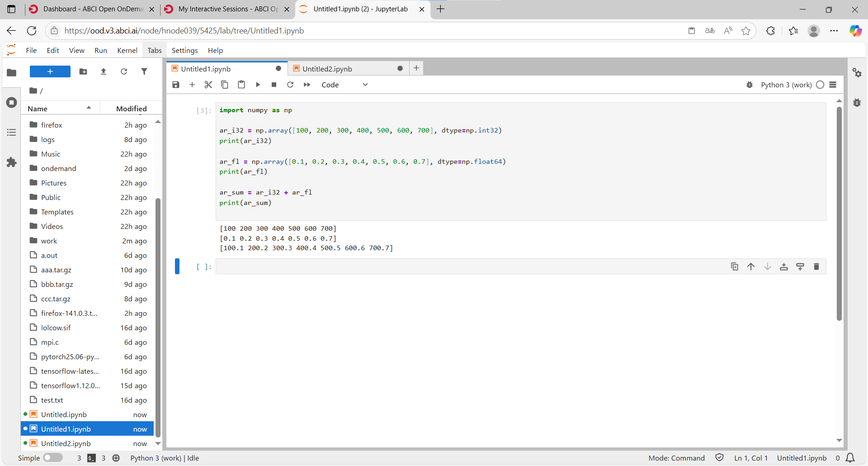Move the active cell down
Screen dimensions: 868x466
click(768, 266)
